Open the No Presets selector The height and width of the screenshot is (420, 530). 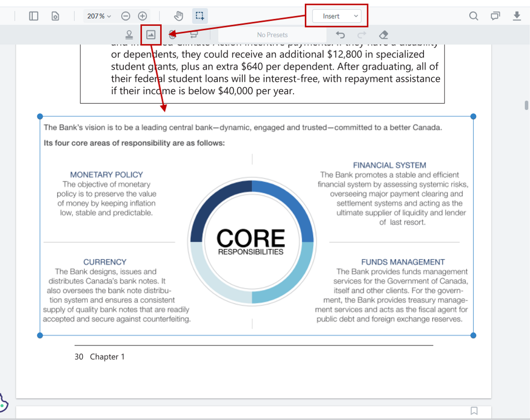[272, 34]
